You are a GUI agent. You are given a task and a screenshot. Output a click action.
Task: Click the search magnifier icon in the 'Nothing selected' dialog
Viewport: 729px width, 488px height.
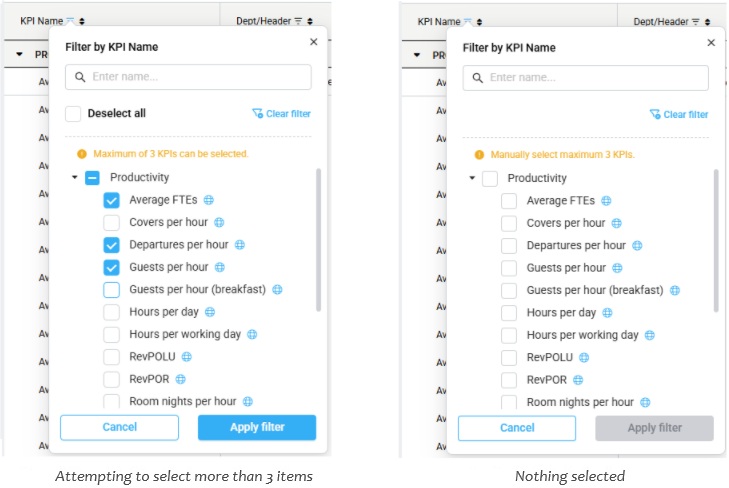pyautogui.click(x=477, y=77)
